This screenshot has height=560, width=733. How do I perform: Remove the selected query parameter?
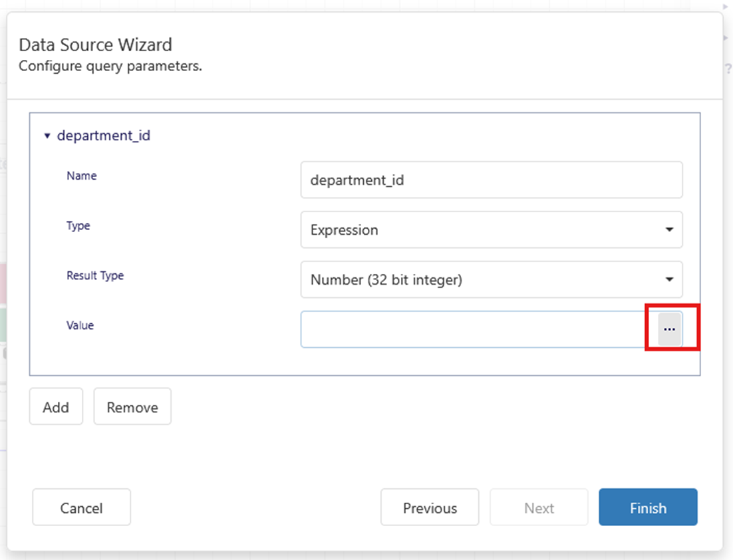click(132, 407)
